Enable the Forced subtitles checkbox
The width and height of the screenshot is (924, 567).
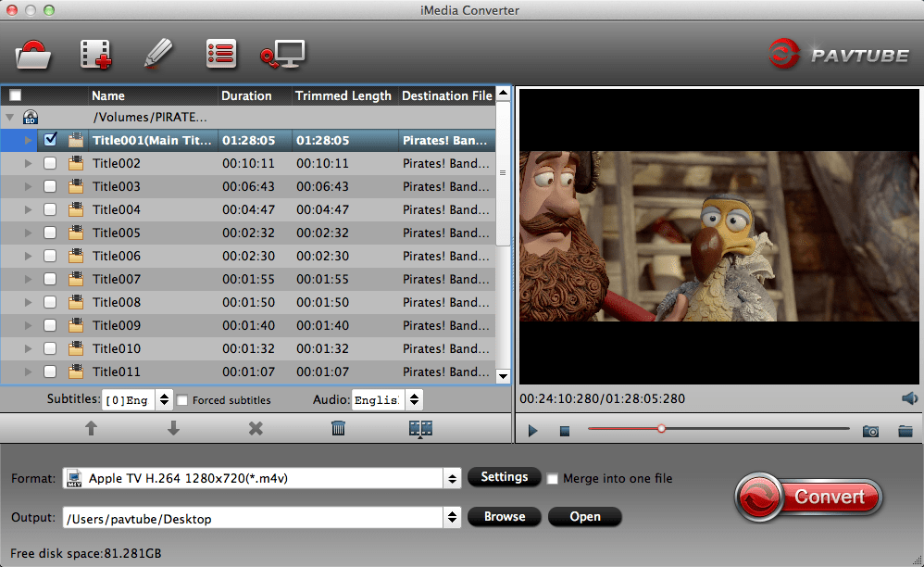coord(181,400)
